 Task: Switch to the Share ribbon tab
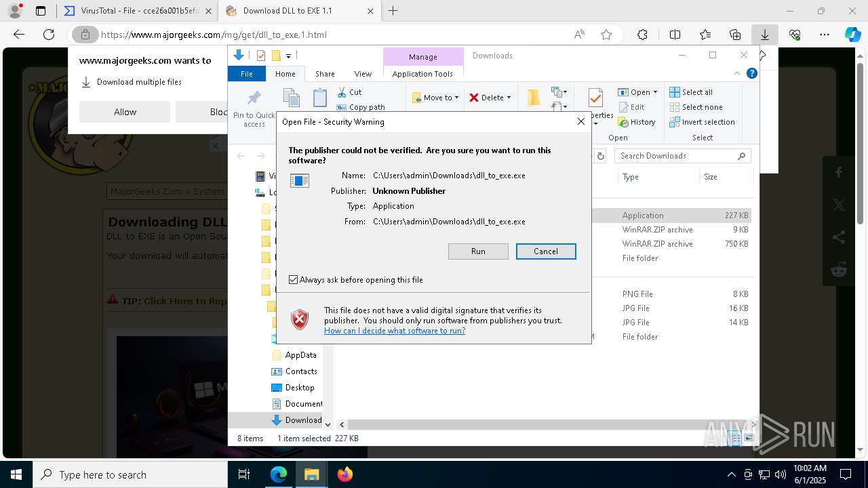click(325, 74)
